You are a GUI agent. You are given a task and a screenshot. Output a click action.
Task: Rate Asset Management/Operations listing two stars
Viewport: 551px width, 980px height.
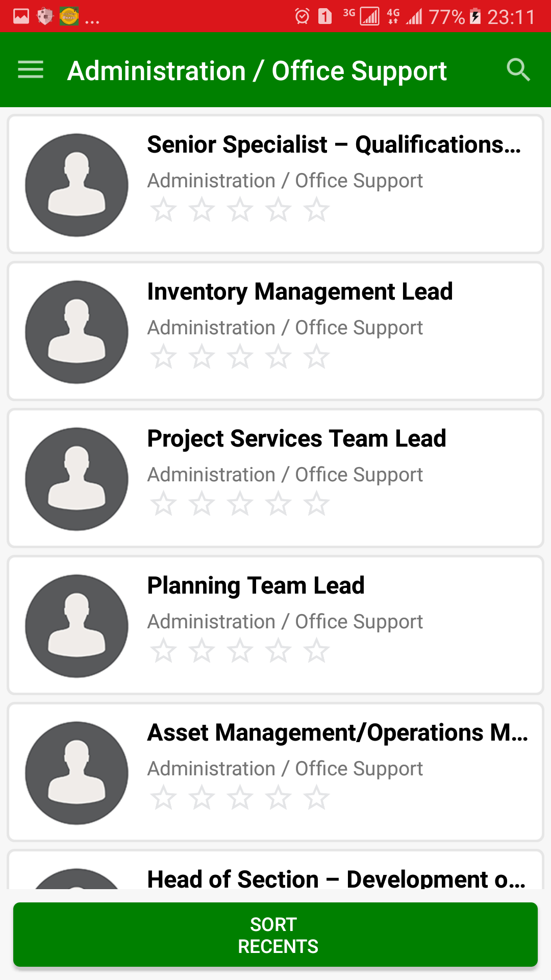point(202,798)
